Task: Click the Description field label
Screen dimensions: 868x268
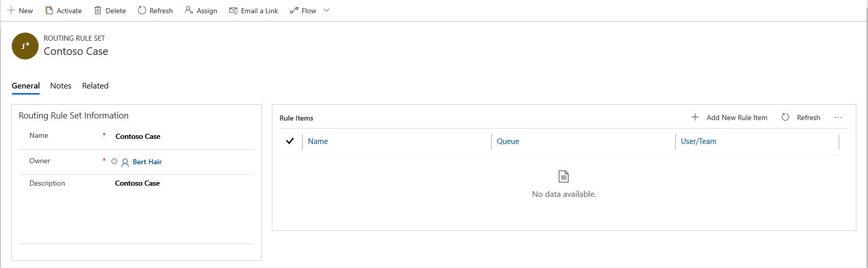Action: click(47, 183)
